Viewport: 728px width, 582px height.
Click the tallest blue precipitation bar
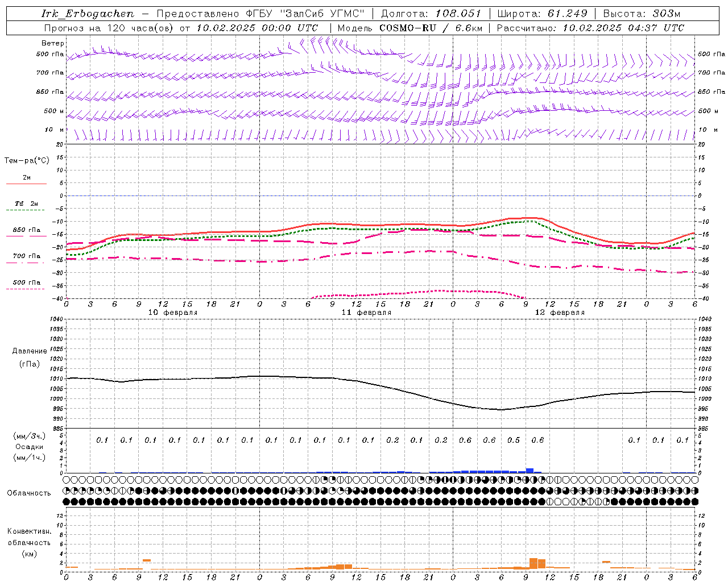click(530, 471)
